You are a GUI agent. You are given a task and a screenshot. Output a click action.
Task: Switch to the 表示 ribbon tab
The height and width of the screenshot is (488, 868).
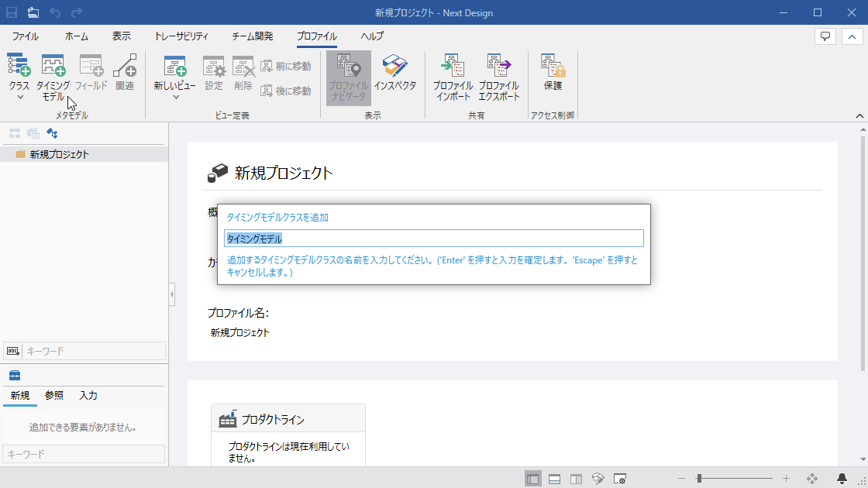click(x=121, y=36)
